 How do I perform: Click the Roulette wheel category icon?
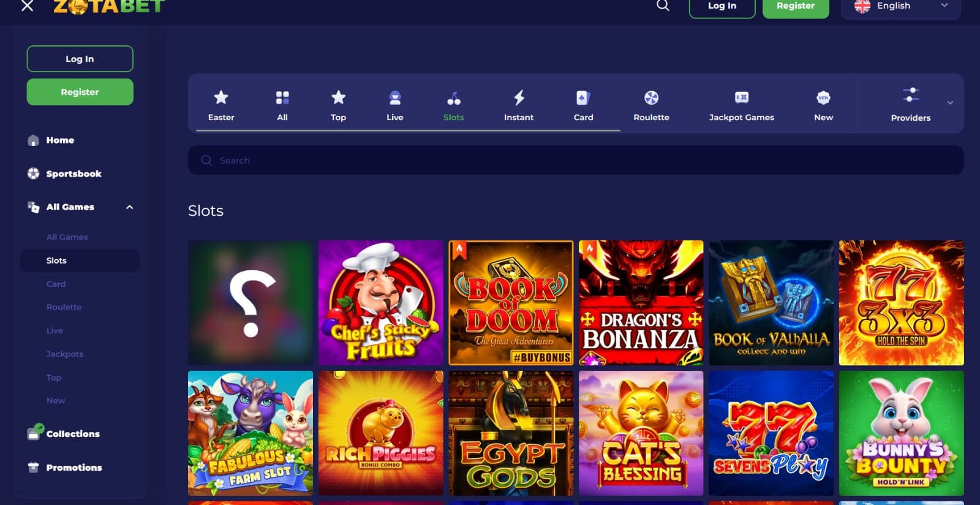[651, 97]
